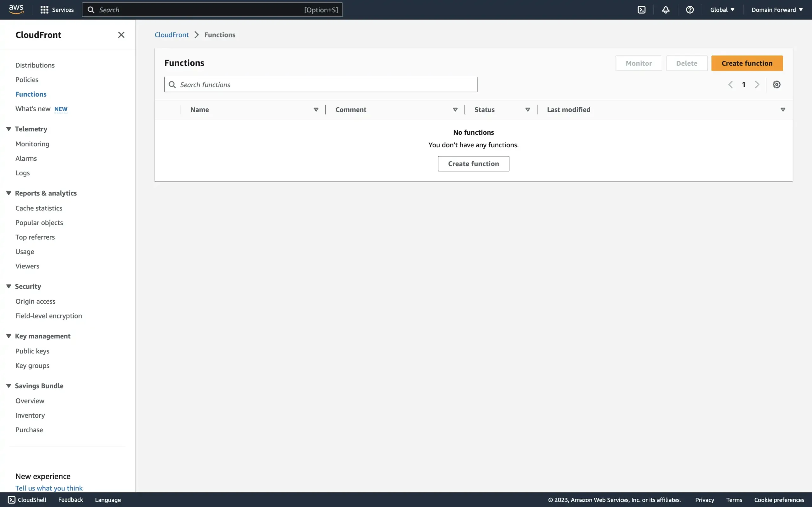Click the CloudShell icon in the footer
The height and width of the screenshot is (507, 812).
click(x=11, y=500)
